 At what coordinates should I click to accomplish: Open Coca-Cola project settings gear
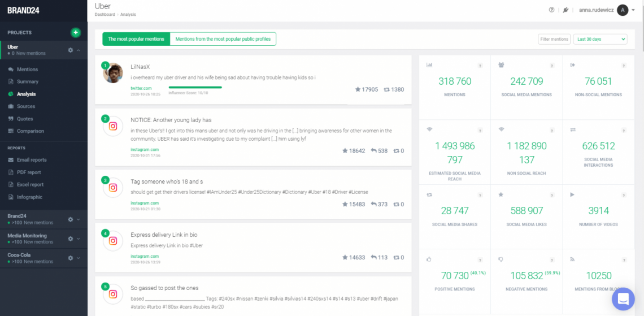(71, 258)
